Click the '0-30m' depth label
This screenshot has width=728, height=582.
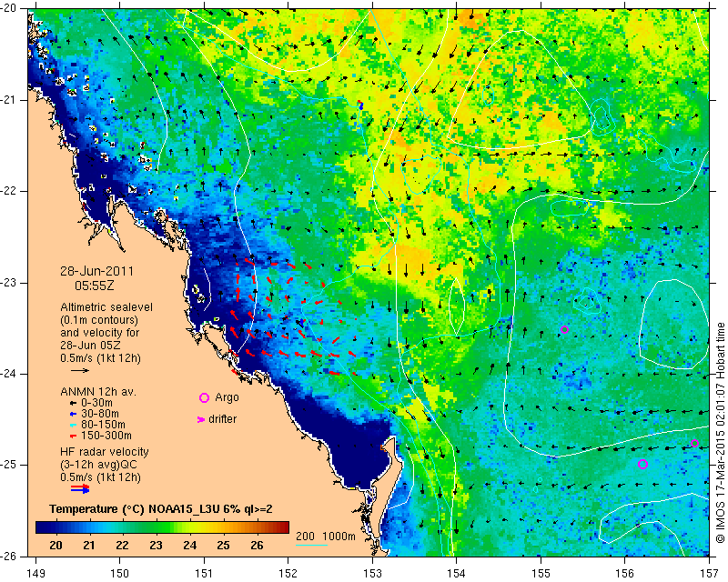pos(96,403)
